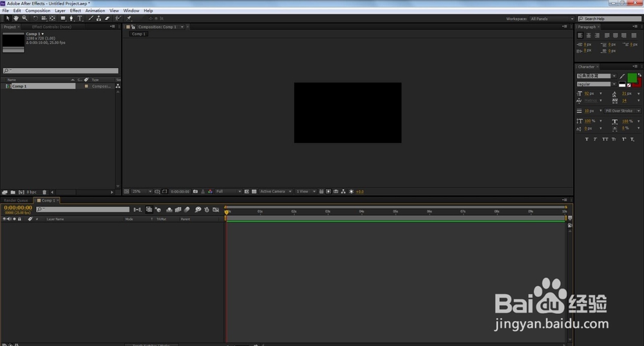Click the timeline current time 0:00:00:00

point(18,208)
